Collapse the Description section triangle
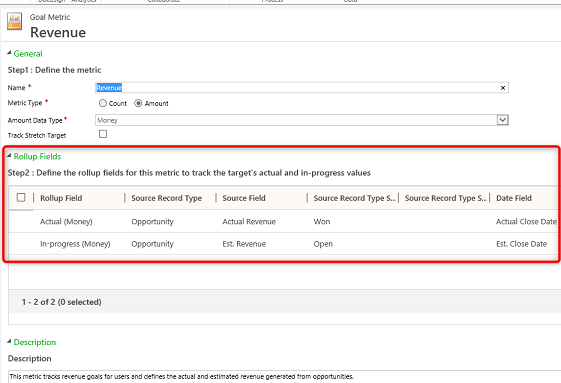The width and height of the screenshot is (561, 383). pos(9,341)
